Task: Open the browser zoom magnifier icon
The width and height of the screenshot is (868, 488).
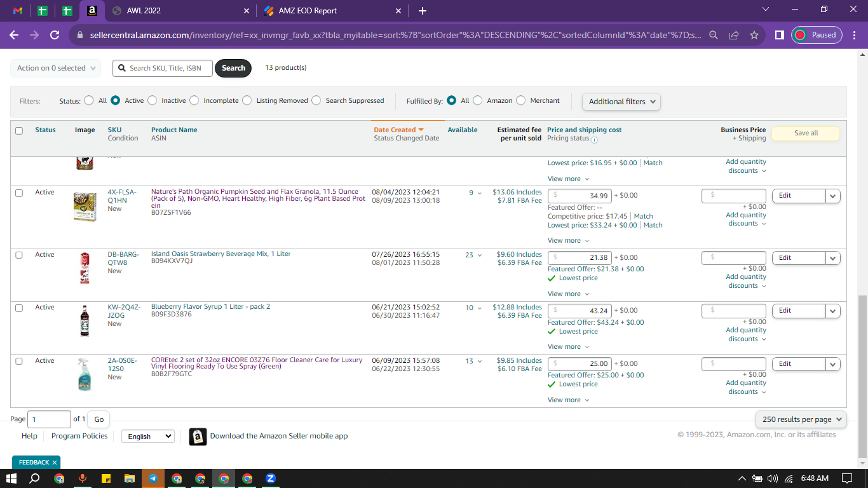Action: [714, 36]
